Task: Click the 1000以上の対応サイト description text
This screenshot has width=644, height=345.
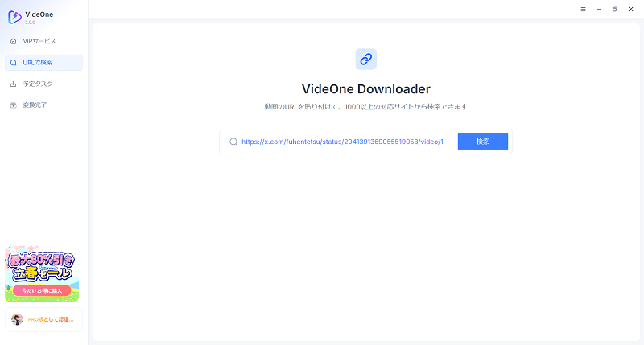Action: [x=366, y=107]
